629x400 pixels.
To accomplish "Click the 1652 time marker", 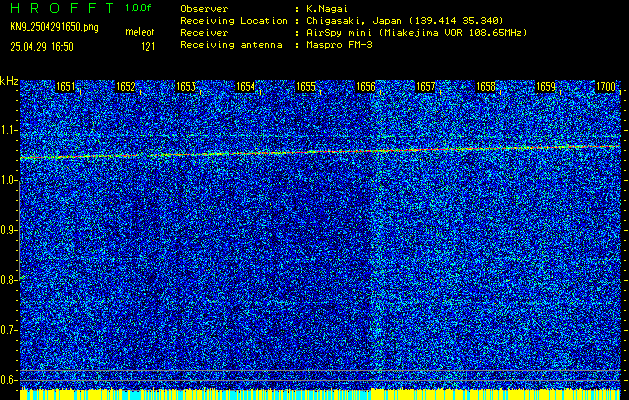I will click(126, 87).
